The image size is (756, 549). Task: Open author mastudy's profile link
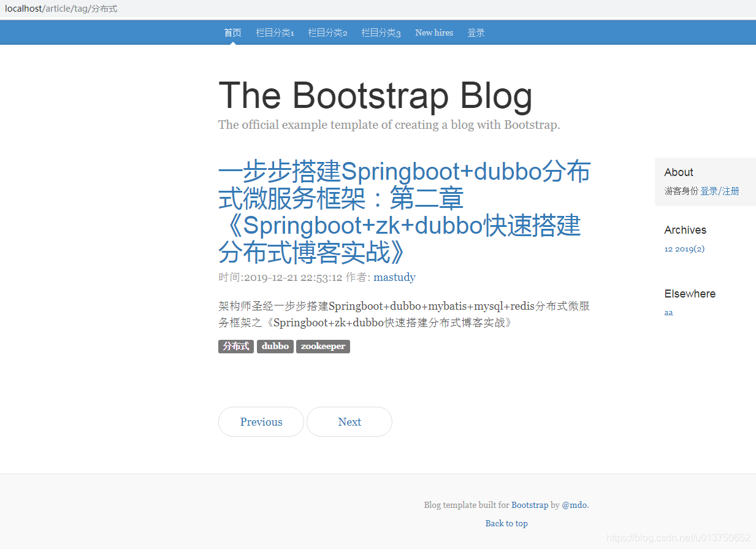394,277
